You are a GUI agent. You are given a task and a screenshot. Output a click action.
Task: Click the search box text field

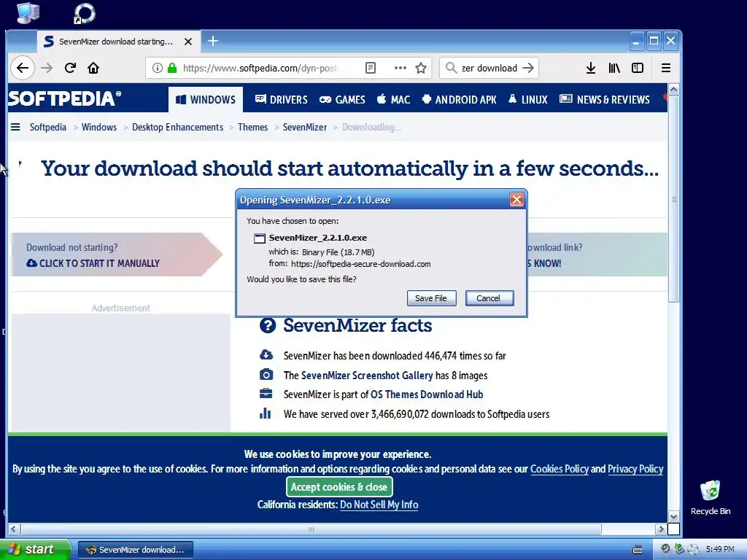[489, 68]
